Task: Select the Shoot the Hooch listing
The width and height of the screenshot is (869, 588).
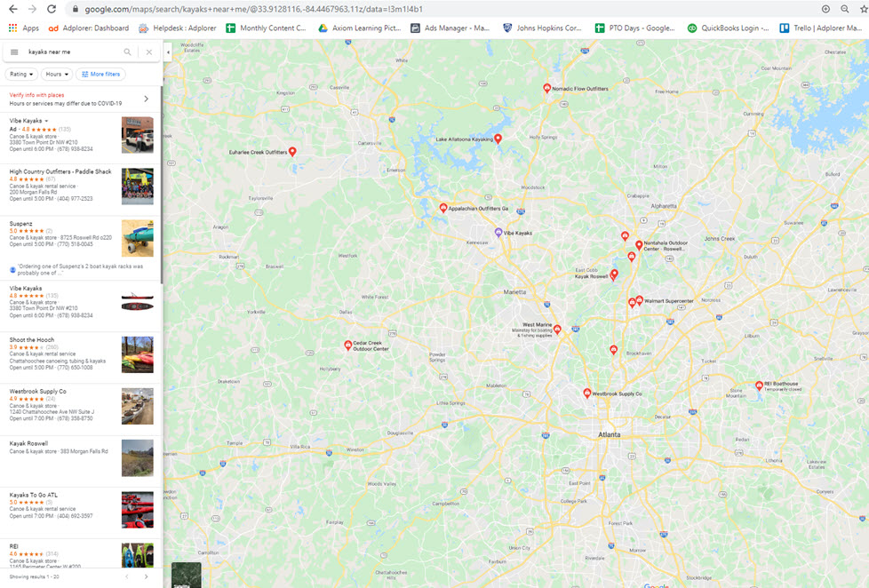Action: (32, 339)
